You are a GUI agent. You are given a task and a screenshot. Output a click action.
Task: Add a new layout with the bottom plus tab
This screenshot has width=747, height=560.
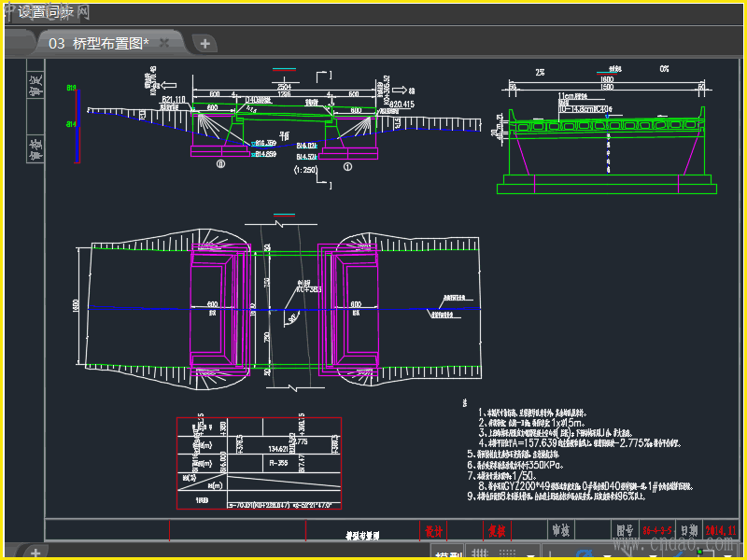(x=35, y=553)
